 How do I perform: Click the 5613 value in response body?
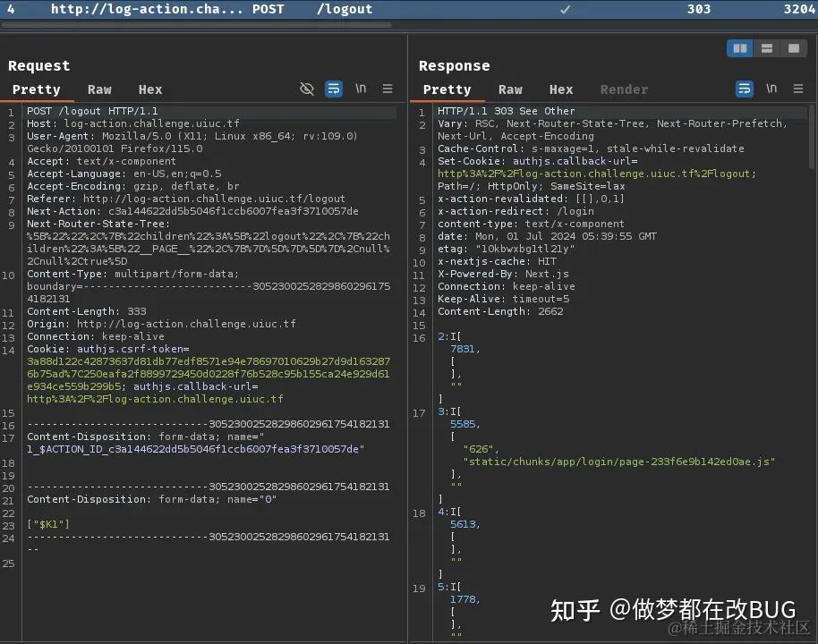coord(464,524)
